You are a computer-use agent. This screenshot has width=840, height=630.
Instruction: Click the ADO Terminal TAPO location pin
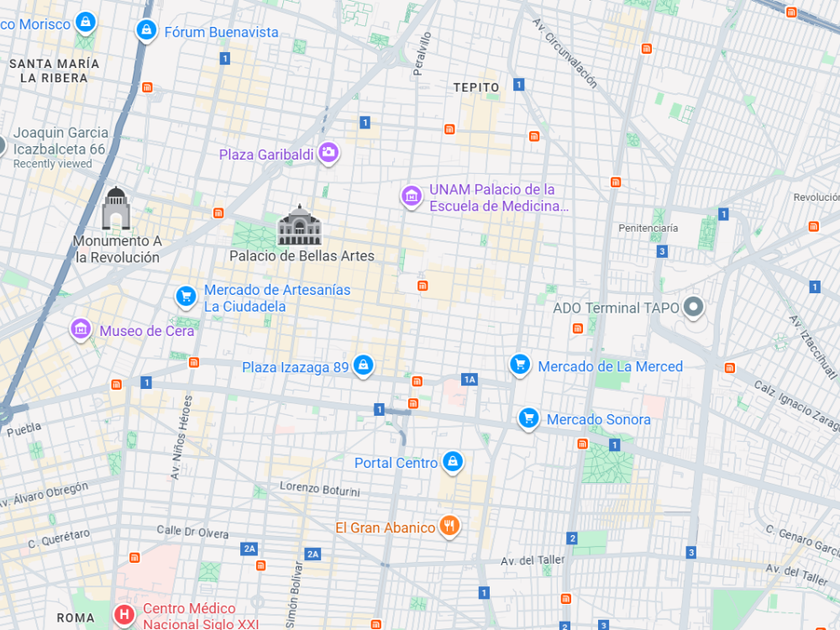tap(694, 307)
